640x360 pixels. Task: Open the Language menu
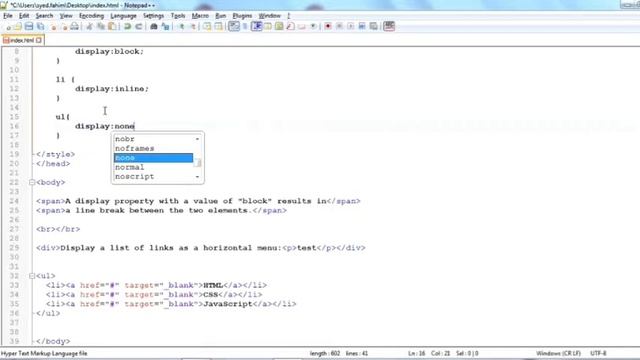tap(123, 16)
